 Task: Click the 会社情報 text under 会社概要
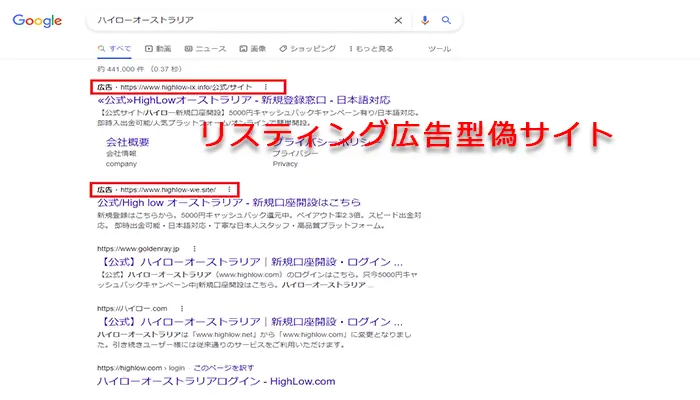121,154
